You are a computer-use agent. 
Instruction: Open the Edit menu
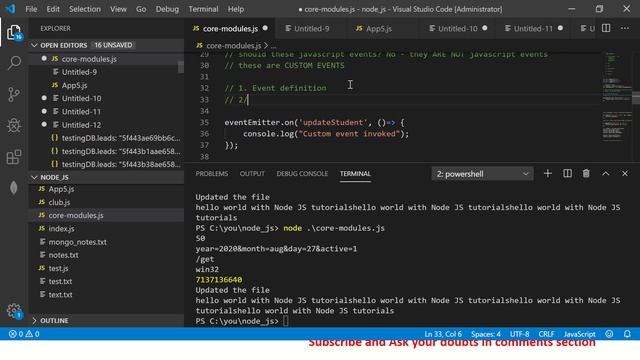(x=53, y=9)
